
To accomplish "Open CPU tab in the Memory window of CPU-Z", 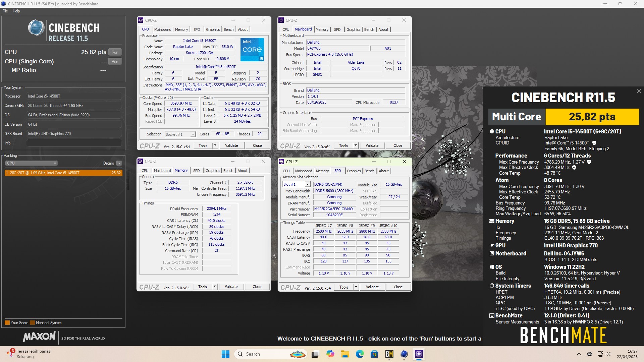I will pos(145,171).
